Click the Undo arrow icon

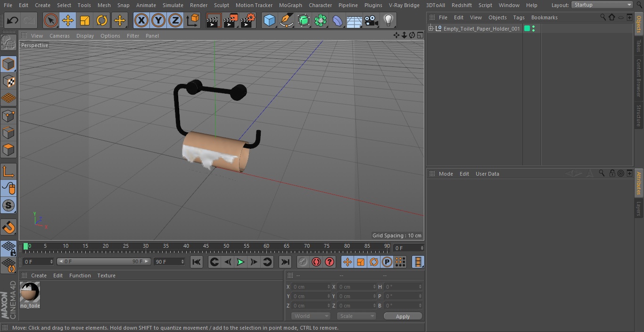tap(13, 20)
